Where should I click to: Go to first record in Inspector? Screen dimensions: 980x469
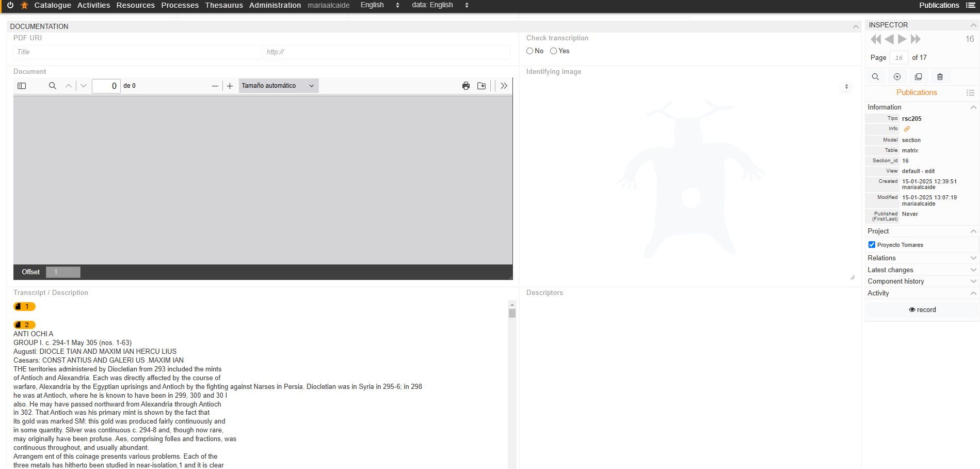point(876,39)
